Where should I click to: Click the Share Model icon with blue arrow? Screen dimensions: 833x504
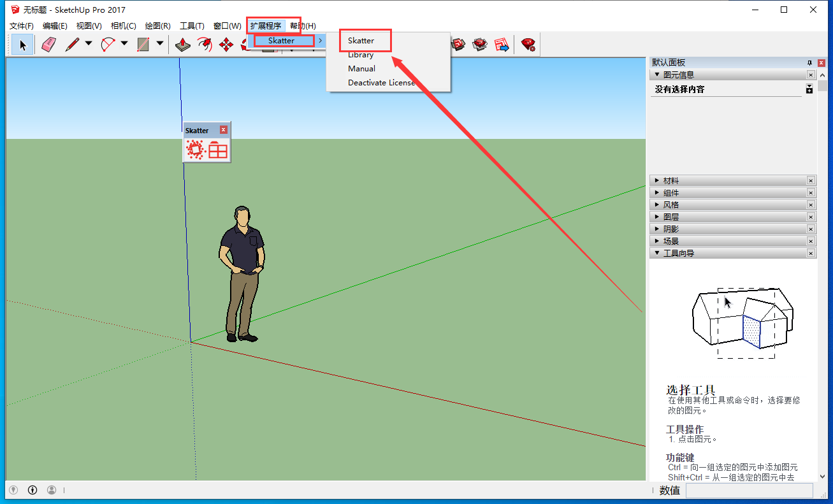[502, 45]
